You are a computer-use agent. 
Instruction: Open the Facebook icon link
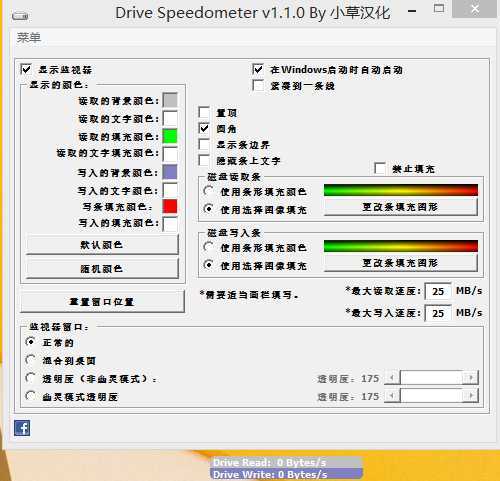pos(22,428)
